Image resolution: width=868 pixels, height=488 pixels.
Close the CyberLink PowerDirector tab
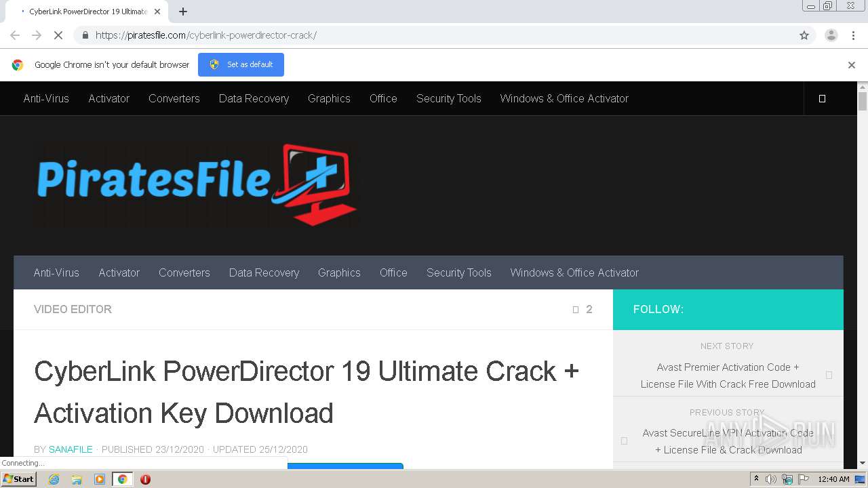click(157, 12)
